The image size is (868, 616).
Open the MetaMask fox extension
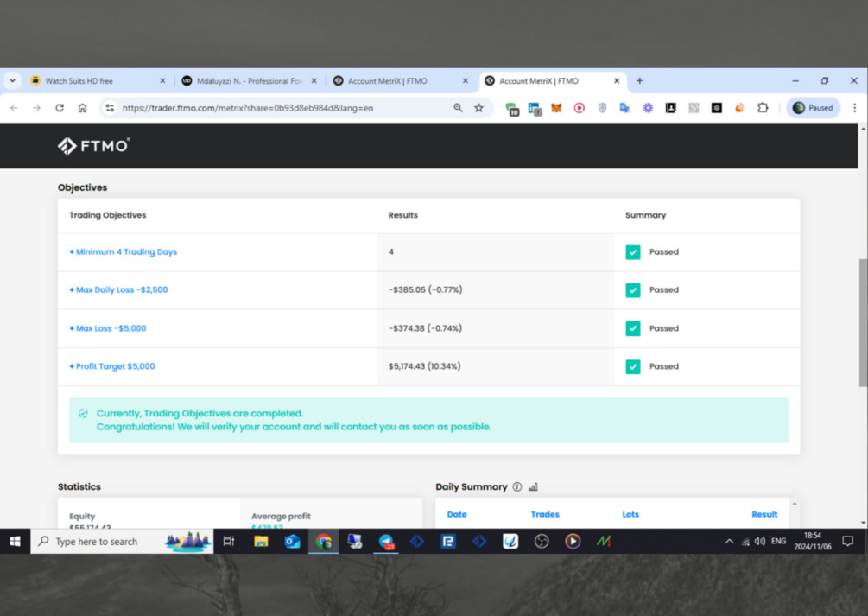coord(556,108)
